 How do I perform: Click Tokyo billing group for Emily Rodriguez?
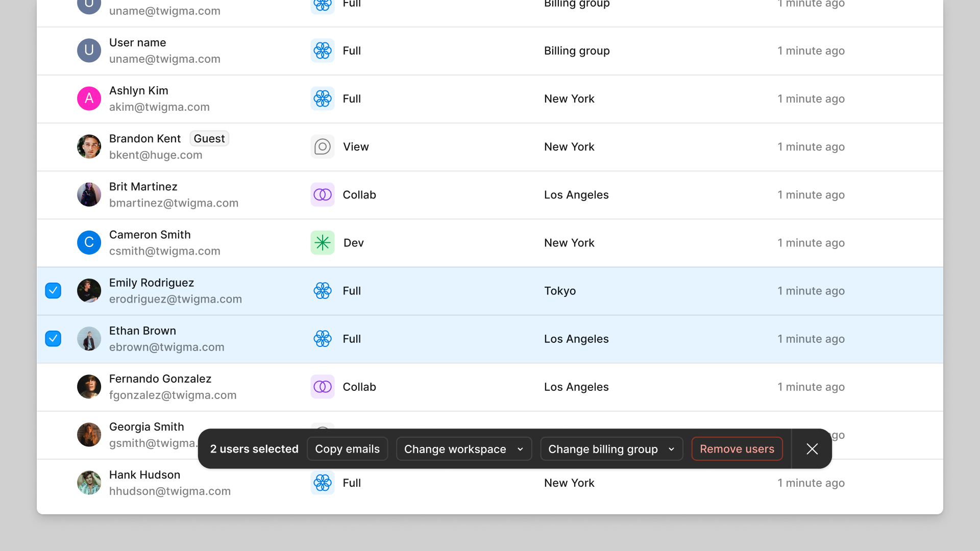[560, 291]
